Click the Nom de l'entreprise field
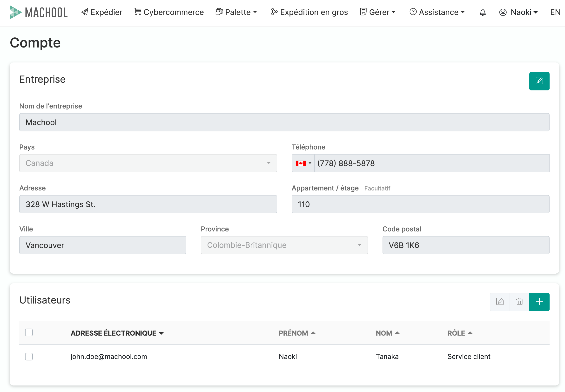565x392 pixels. pyautogui.click(x=284, y=122)
